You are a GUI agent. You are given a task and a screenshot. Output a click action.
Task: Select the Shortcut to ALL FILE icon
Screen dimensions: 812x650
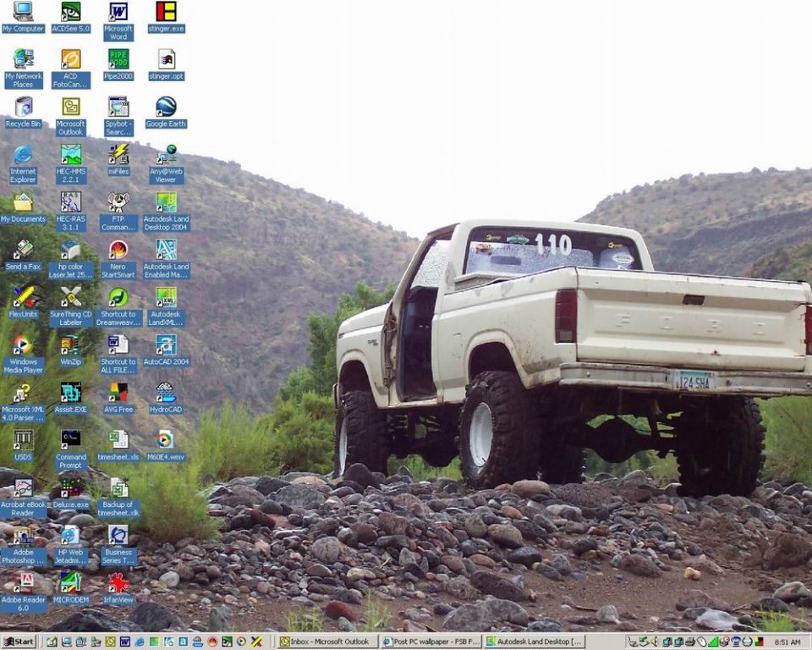coord(118,355)
